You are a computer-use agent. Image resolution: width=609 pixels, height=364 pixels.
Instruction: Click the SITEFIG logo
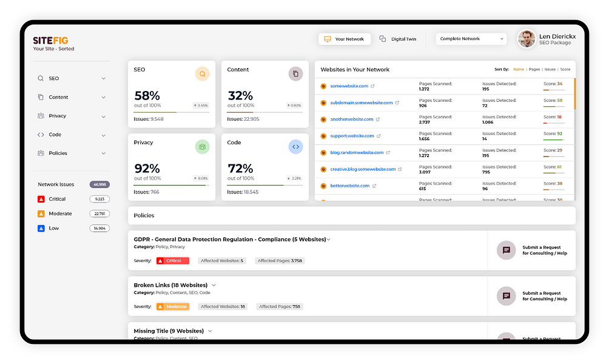point(50,41)
